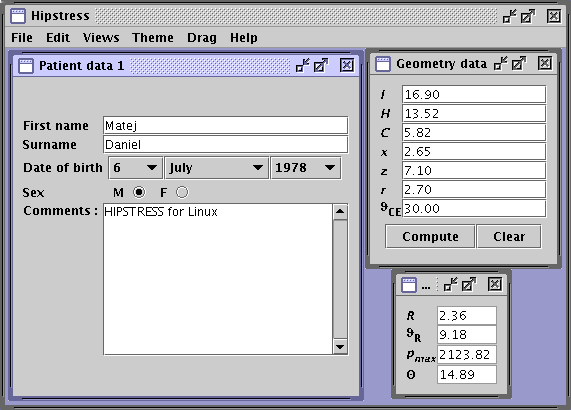Viewport: 571px width, 410px height.
Task: Click the z field with 7.10
Action: 474,170
